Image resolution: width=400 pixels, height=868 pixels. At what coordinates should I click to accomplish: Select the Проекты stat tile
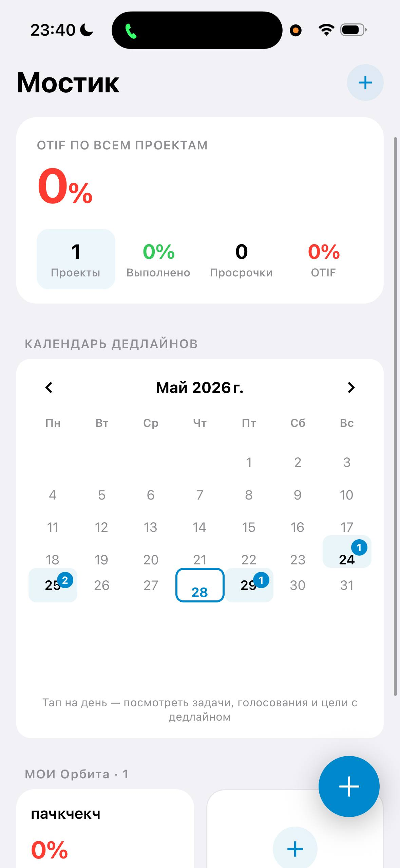76,259
